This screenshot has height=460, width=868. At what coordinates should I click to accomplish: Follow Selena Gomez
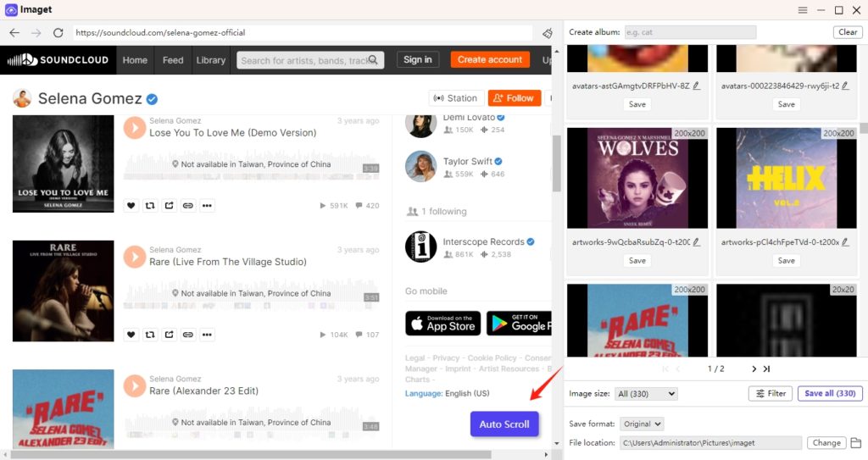(x=515, y=98)
